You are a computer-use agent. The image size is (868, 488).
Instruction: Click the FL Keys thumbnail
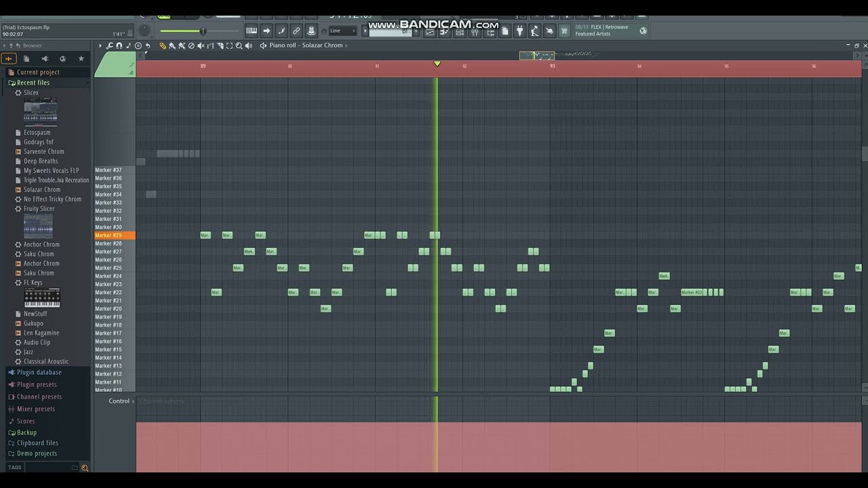(x=42, y=298)
